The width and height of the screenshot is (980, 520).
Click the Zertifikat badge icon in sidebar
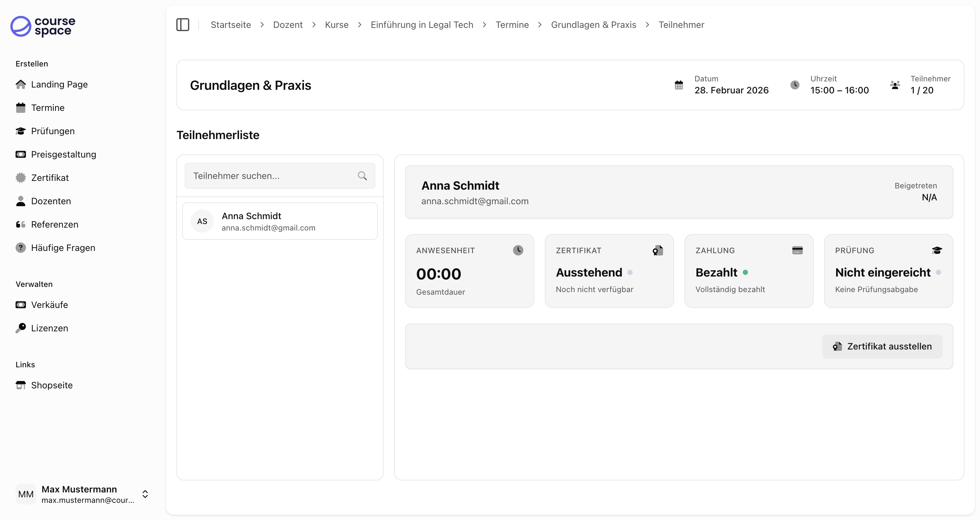(x=20, y=178)
